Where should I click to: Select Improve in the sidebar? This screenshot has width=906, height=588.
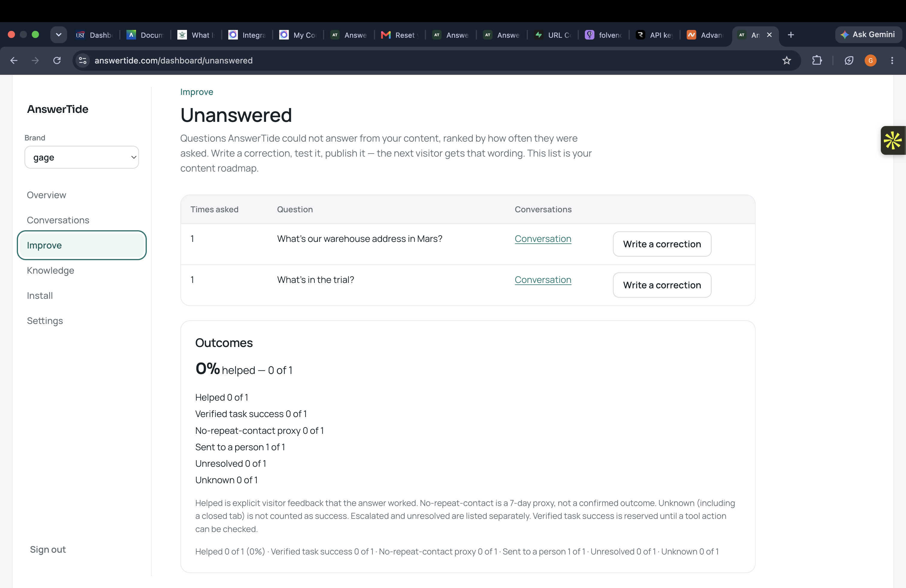tap(82, 245)
